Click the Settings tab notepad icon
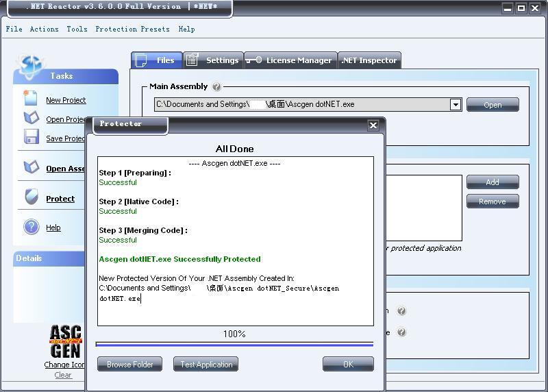This screenshot has width=548, height=392. click(192, 60)
